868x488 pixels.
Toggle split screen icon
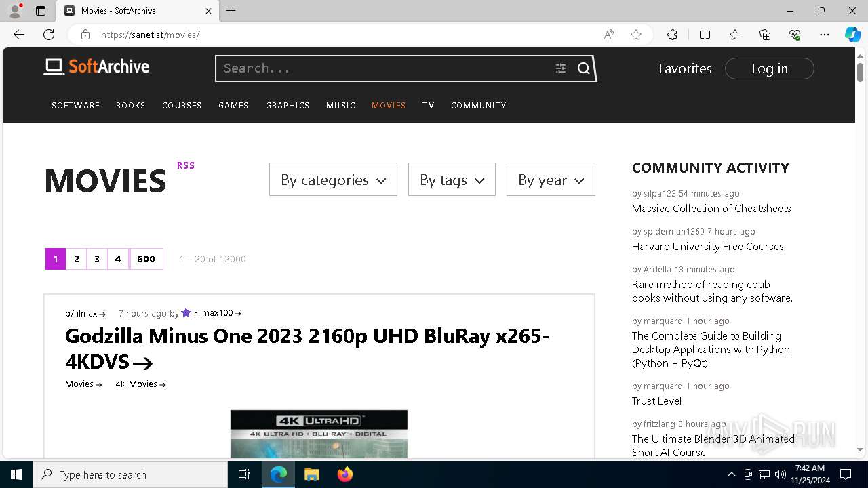(x=705, y=35)
